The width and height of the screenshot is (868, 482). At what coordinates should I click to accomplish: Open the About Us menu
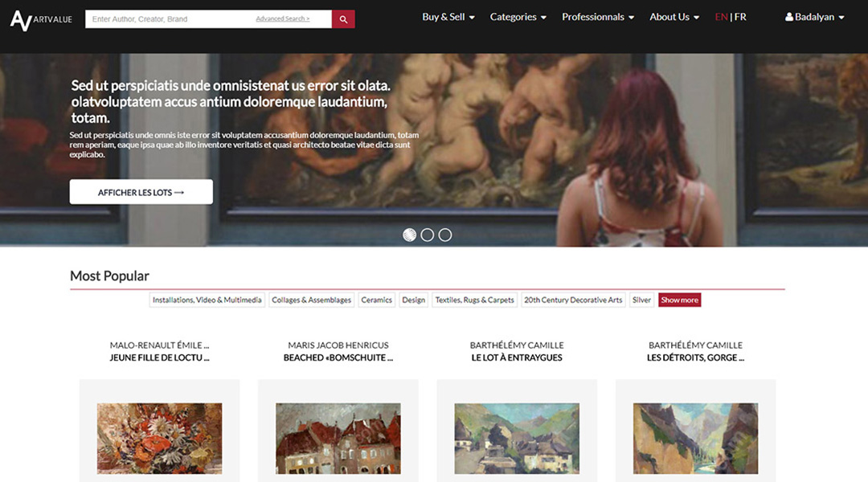coord(674,17)
